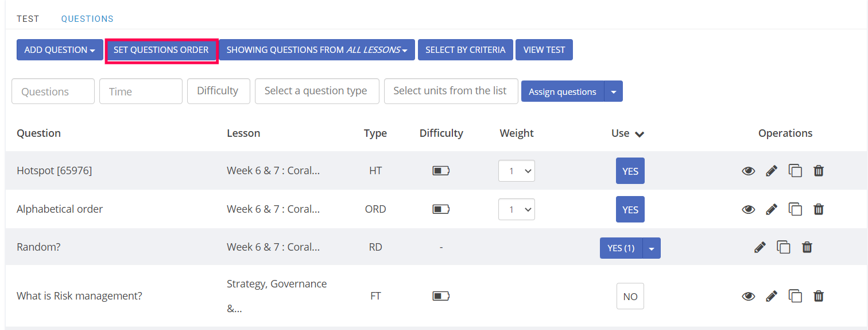Open weight dropdown for Hotspot question
Viewport: 868px width, 330px height.
click(x=516, y=171)
